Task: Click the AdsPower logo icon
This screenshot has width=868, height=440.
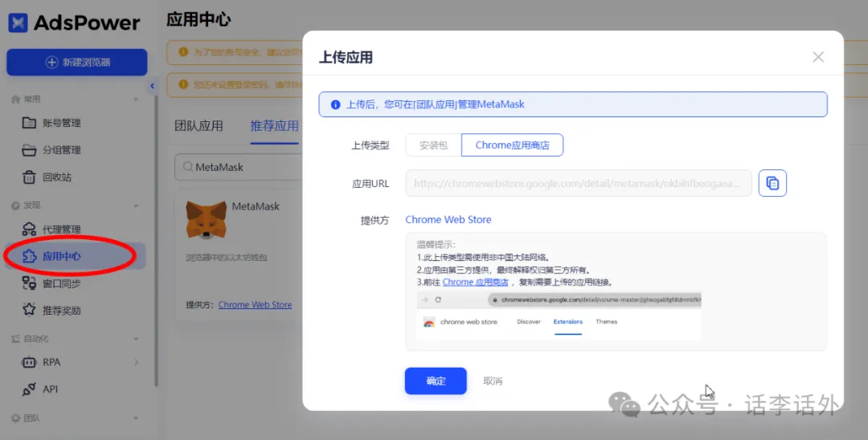Action: [x=18, y=22]
